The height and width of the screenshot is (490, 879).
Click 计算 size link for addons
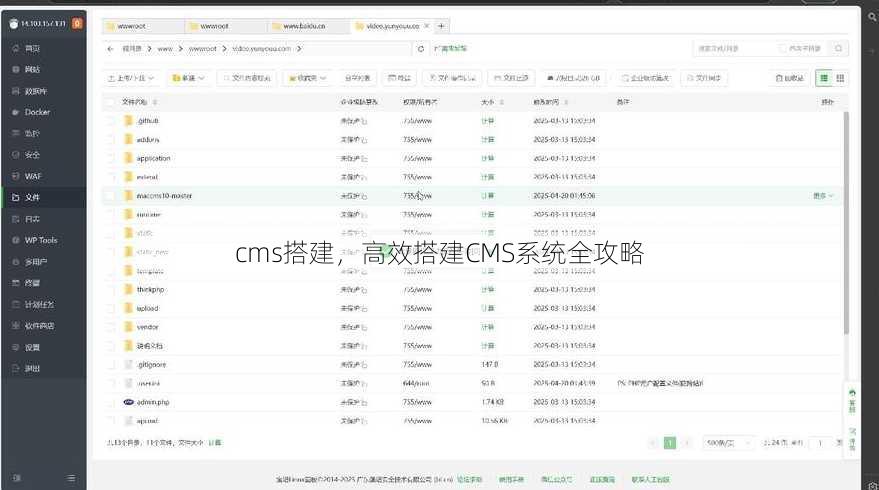coord(488,140)
